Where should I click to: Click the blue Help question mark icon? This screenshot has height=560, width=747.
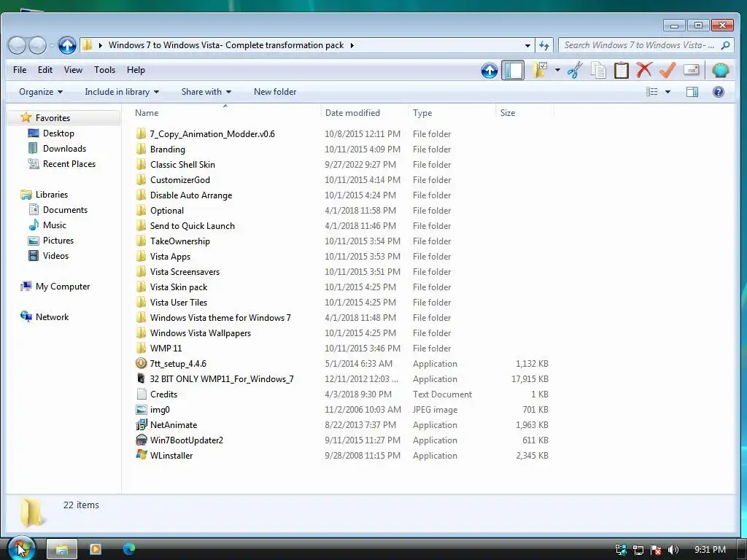pos(719,92)
